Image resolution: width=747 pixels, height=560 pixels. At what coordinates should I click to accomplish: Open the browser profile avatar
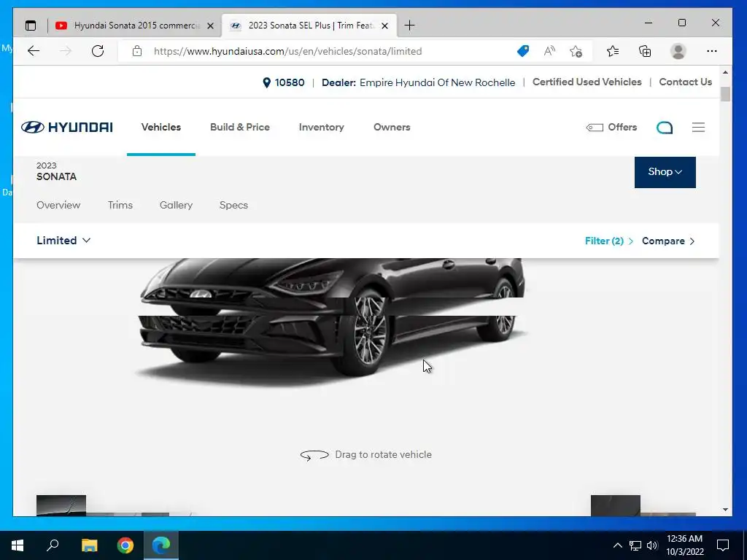coord(678,51)
